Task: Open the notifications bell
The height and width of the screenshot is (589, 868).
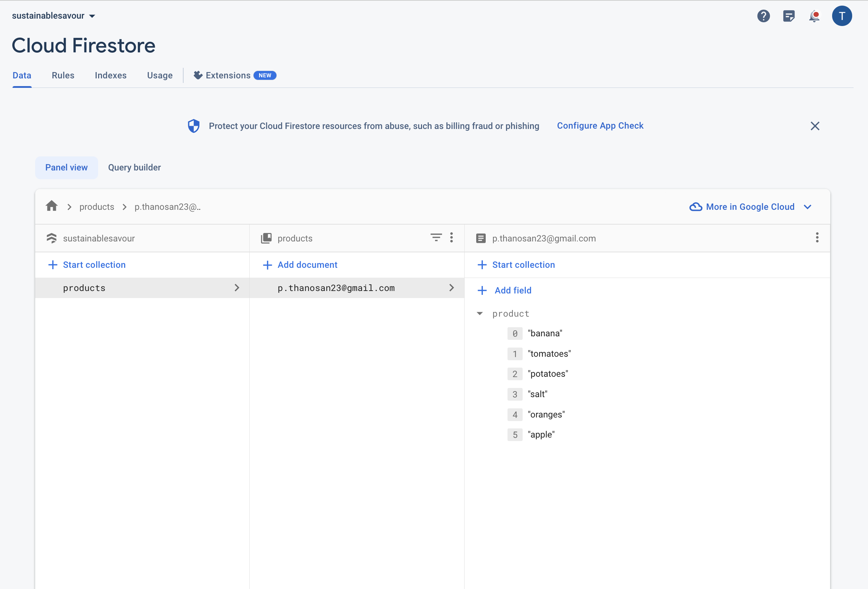Action: pyautogui.click(x=814, y=16)
